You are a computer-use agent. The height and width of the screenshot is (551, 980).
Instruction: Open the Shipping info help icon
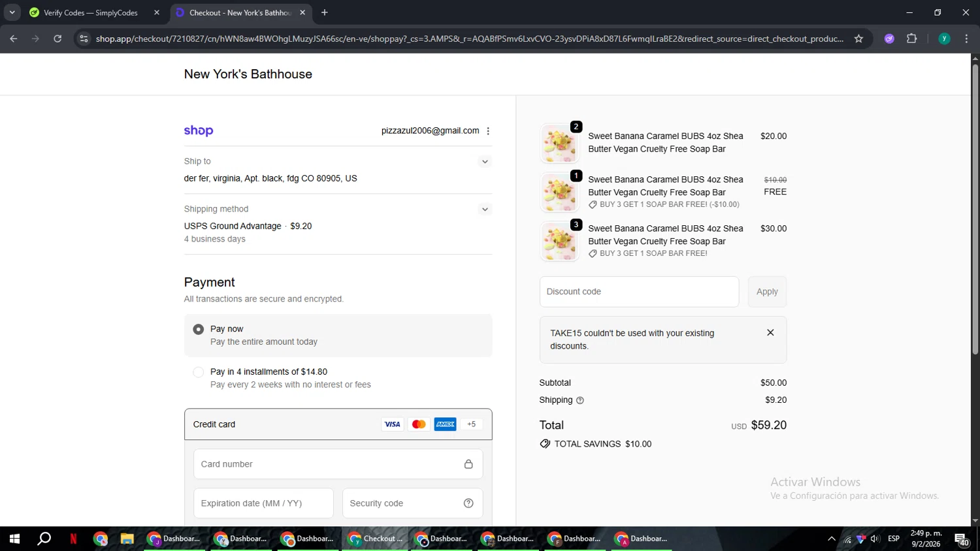tap(580, 400)
